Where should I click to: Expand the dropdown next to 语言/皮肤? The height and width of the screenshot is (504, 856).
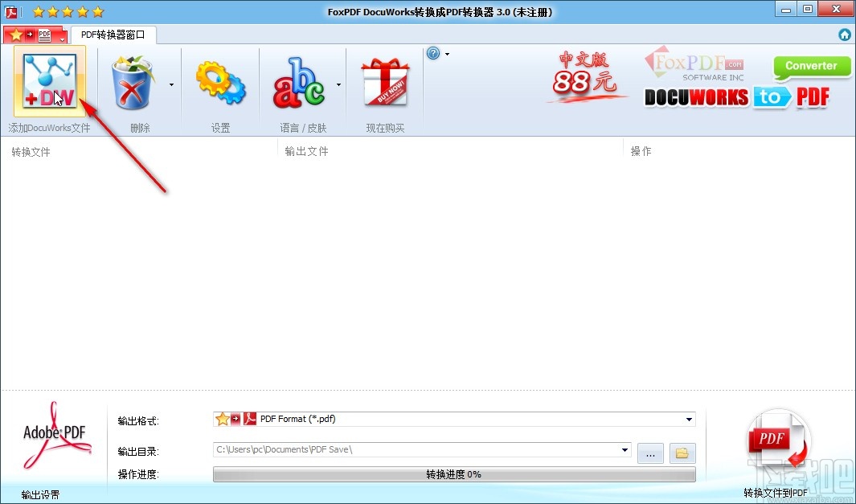(338, 83)
